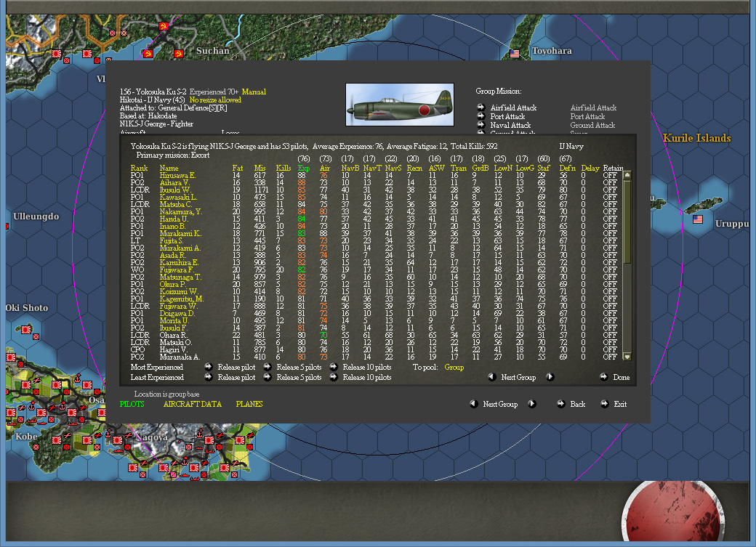The width and height of the screenshot is (756, 547).
Task: Click left arrow beside Next Group near Back
Action: (x=474, y=404)
